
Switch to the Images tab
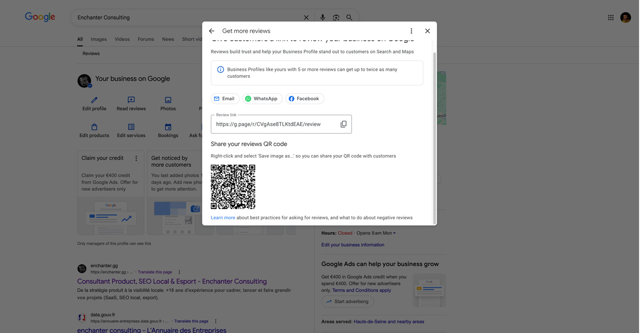pos(98,39)
